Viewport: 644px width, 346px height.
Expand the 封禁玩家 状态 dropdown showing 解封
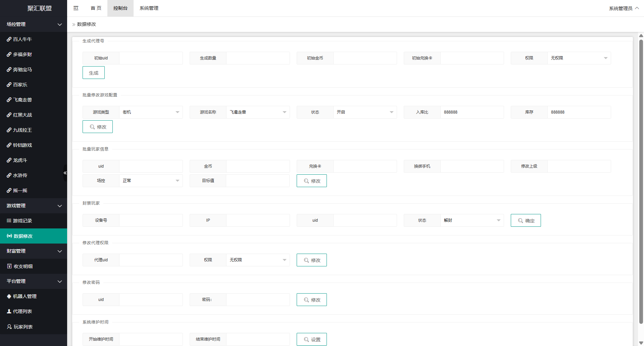[x=472, y=220]
